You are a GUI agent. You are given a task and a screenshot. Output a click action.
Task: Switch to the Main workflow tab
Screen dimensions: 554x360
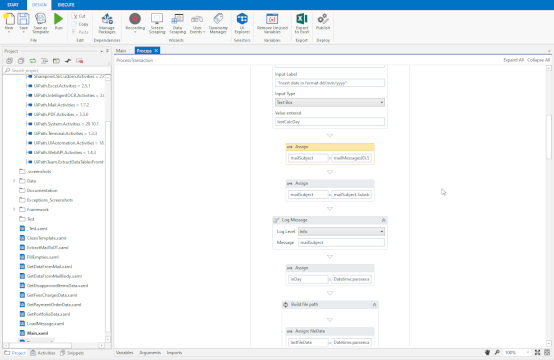point(121,51)
